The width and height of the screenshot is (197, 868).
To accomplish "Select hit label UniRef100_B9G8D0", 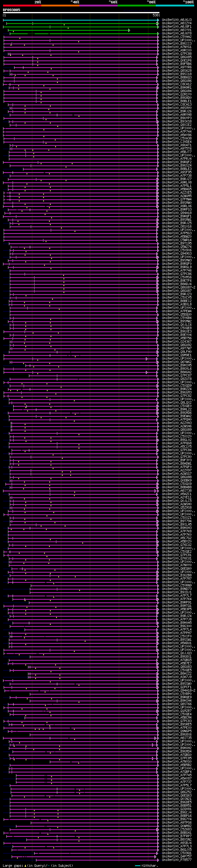I will [177, 98].
